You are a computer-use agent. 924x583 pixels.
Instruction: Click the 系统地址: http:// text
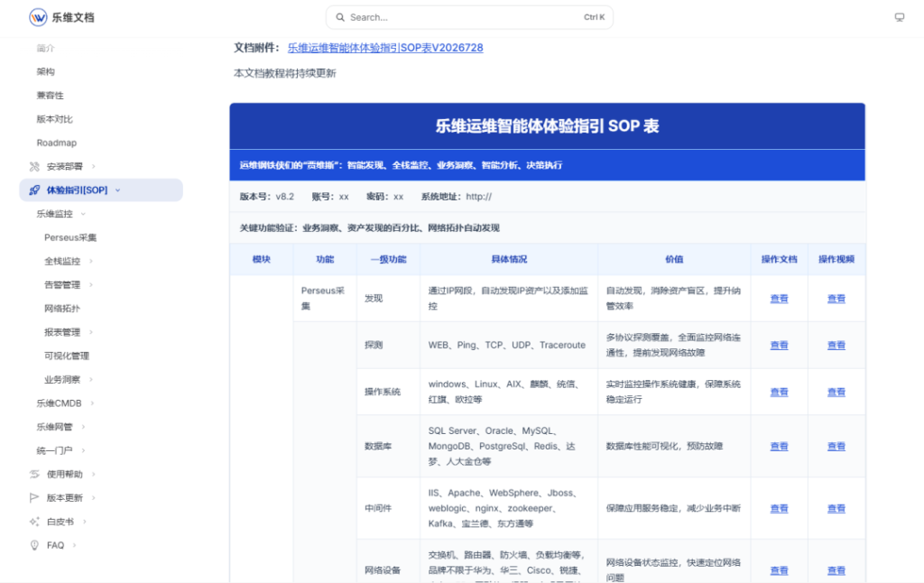pos(456,197)
